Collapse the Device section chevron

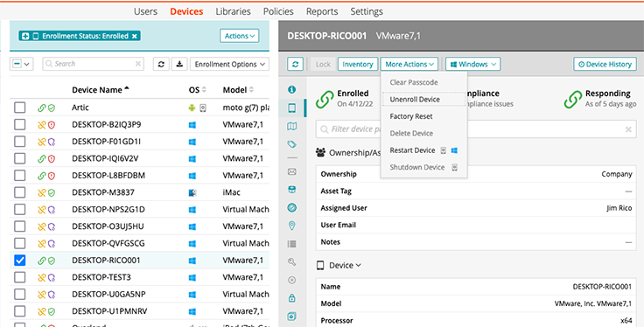[x=359, y=266]
